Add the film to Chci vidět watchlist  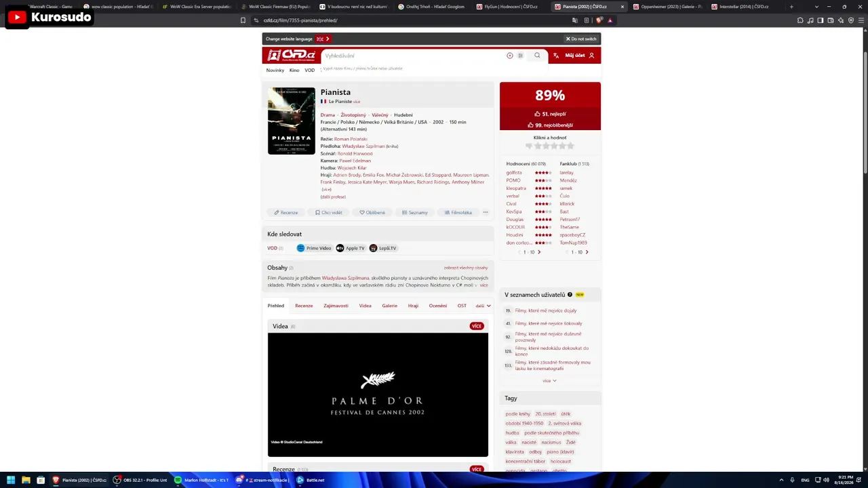329,212
